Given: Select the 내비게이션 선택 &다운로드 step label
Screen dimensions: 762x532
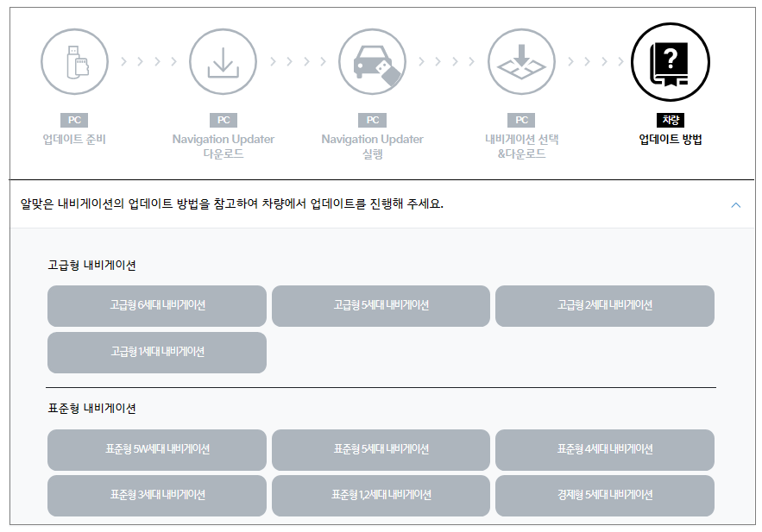Looking at the screenshot, I should click(521, 146).
